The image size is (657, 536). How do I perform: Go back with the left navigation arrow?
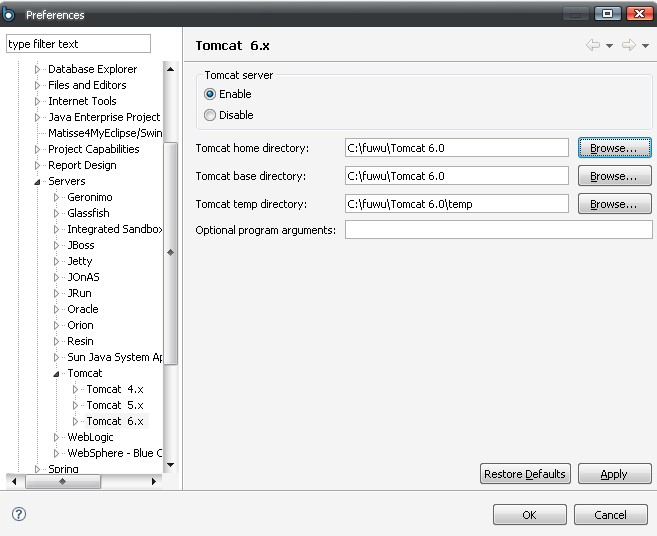(x=592, y=45)
